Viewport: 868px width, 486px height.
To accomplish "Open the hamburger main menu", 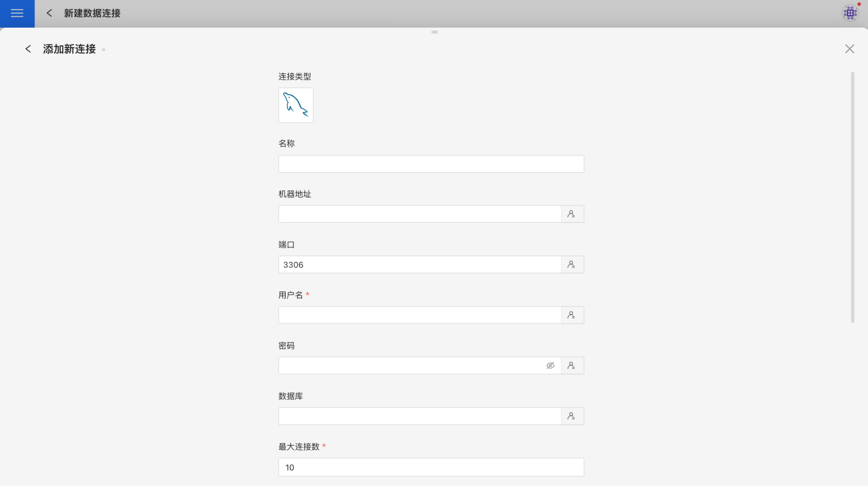I will point(17,13).
